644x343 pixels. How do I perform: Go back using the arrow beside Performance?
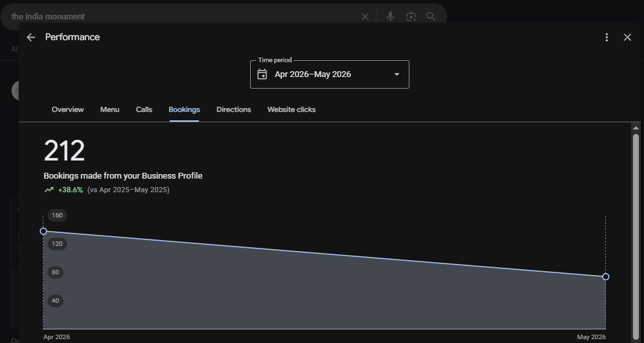[31, 38]
